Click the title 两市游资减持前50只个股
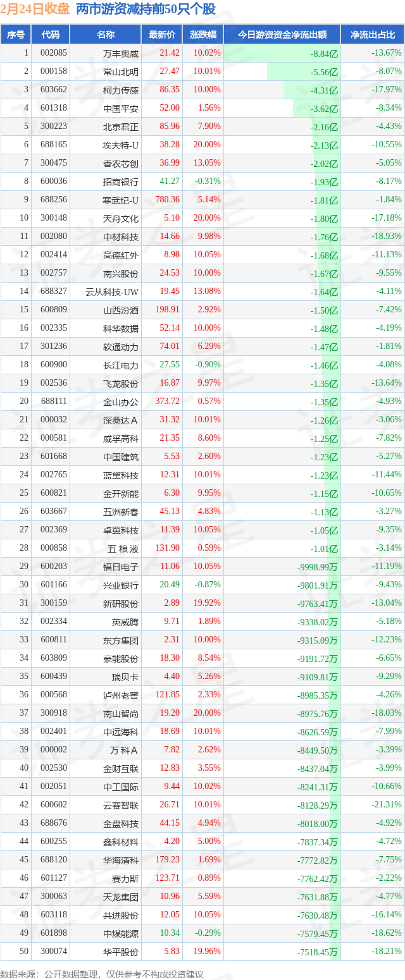 (x=145, y=9)
